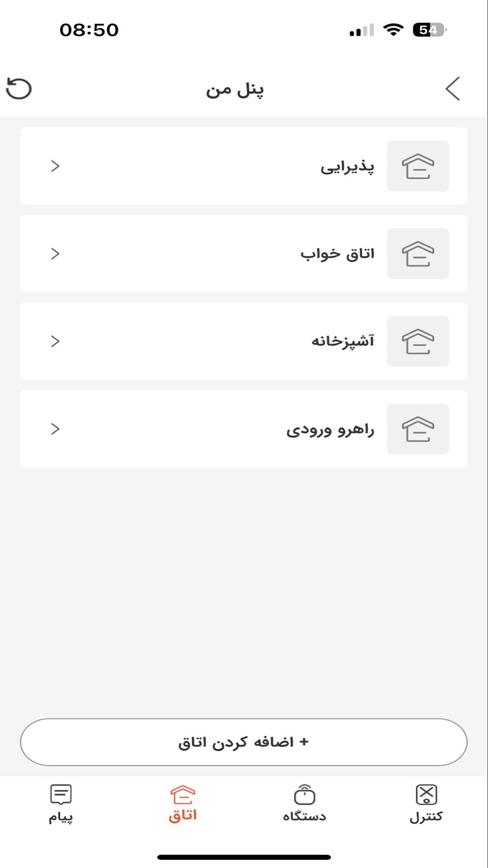Screen dimensions: 488x868
Task: Tap the battery indicator in status bar
Action: click(429, 30)
